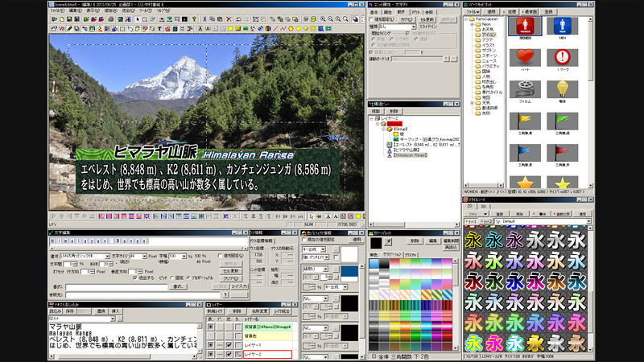The image size is (644, 362).
Task: Select the red zigzag polyline tool
Action: (283, 29)
